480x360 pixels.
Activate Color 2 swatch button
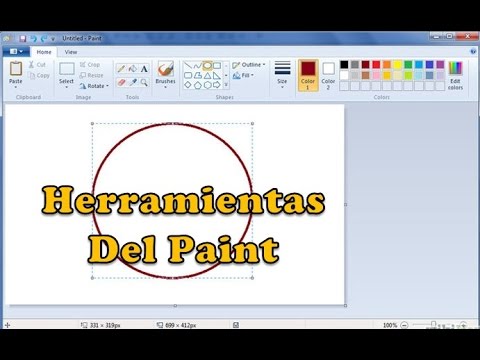coord(328,75)
